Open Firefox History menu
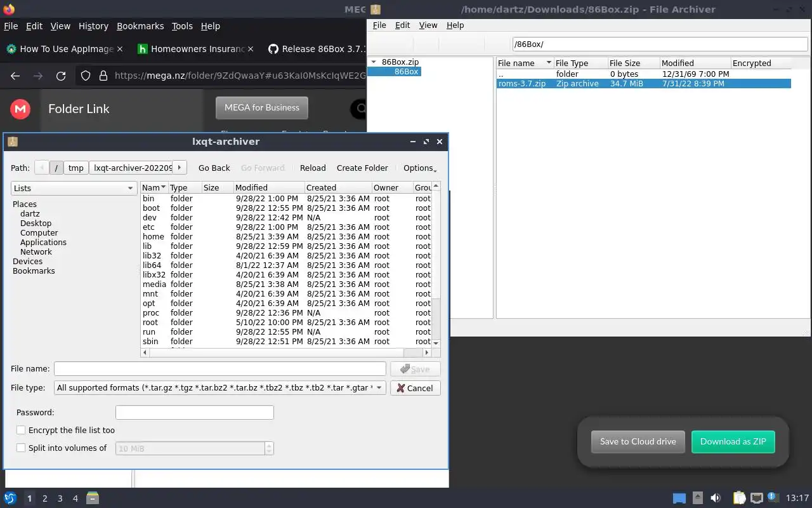The image size is (812, 508). 93,26
